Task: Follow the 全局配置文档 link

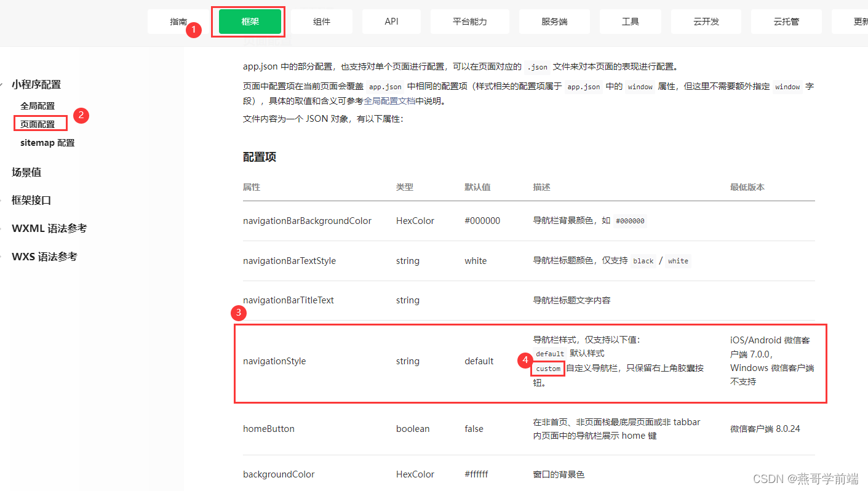Action: 389,101
